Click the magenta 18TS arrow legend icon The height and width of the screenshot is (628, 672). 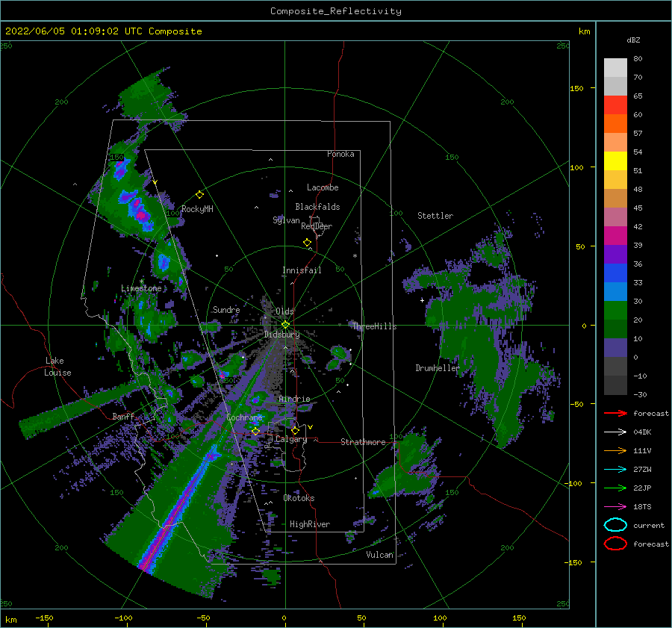click(x=615, y=507)
